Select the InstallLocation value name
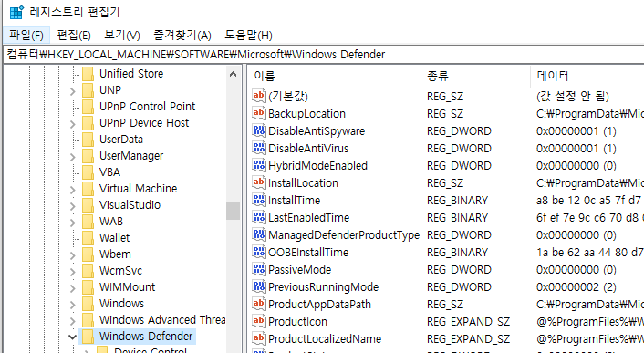 pyautogui.click(x=303, y=182)
